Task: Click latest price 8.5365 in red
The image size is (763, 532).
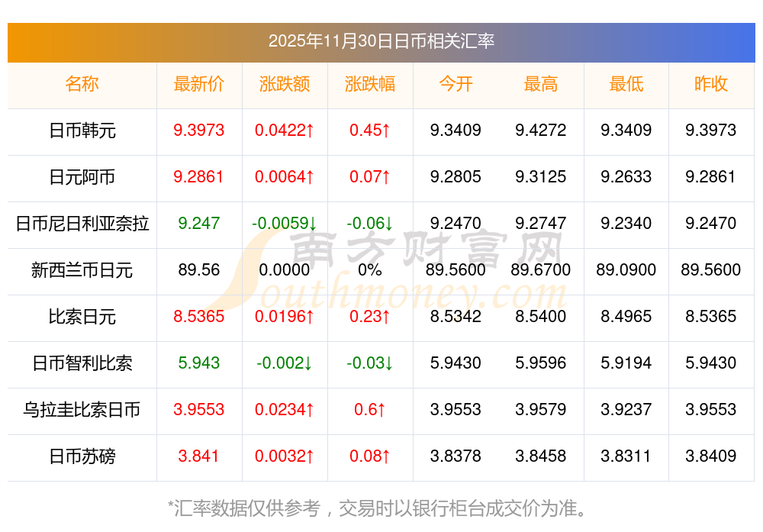Action: 199,317
